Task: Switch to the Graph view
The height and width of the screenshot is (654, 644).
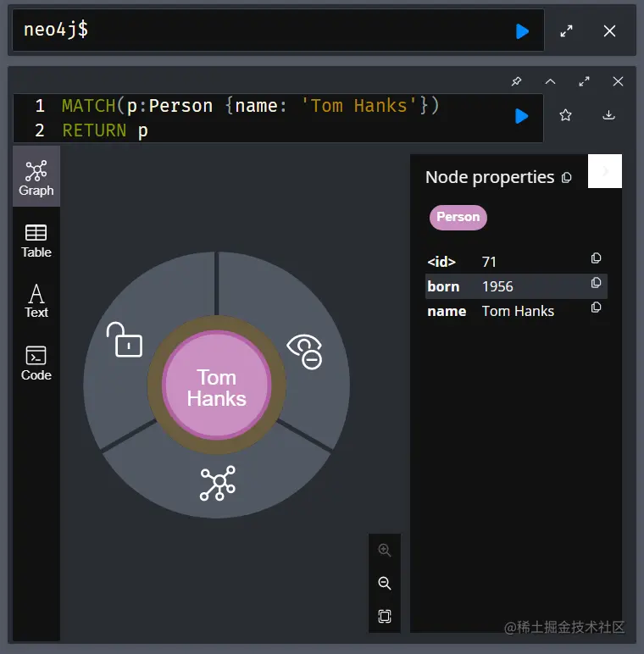Action: (x=36, y=177)
